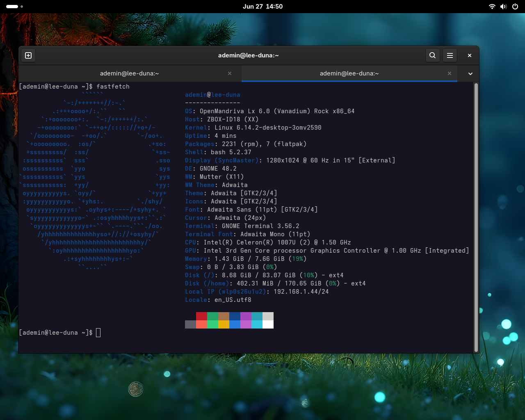Click the '1280x1024 @ 60 Hz' display value
Screen dimensions: 525x420
(x=297, y=160)
